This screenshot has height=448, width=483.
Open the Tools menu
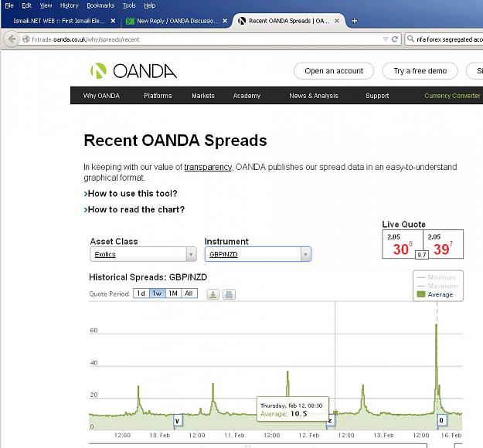pos(129,5)
